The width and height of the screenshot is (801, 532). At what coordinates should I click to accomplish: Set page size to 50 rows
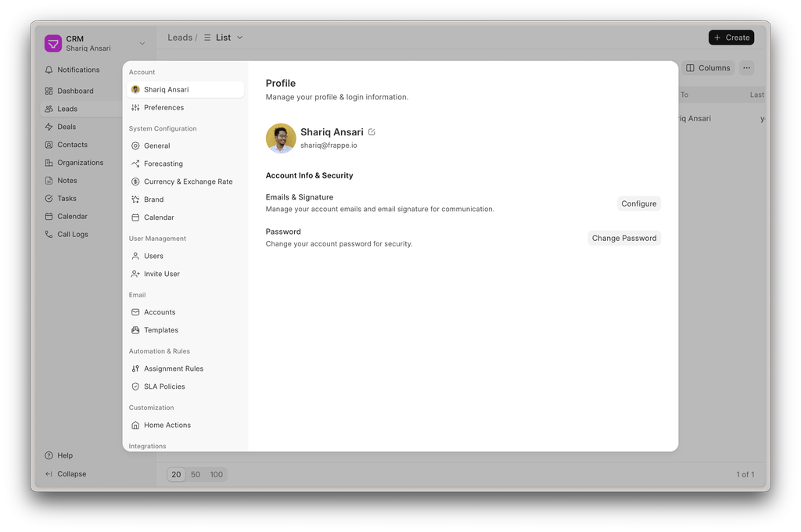click(196, 474)
